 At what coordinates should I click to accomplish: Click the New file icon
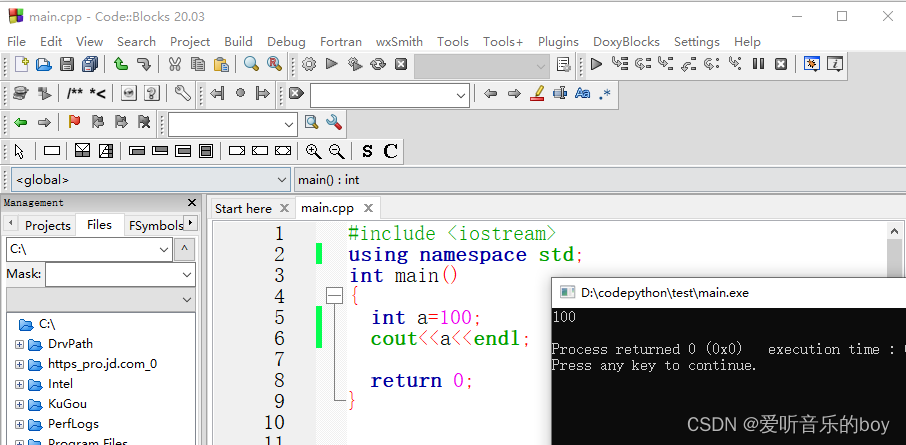pos(21,64)
